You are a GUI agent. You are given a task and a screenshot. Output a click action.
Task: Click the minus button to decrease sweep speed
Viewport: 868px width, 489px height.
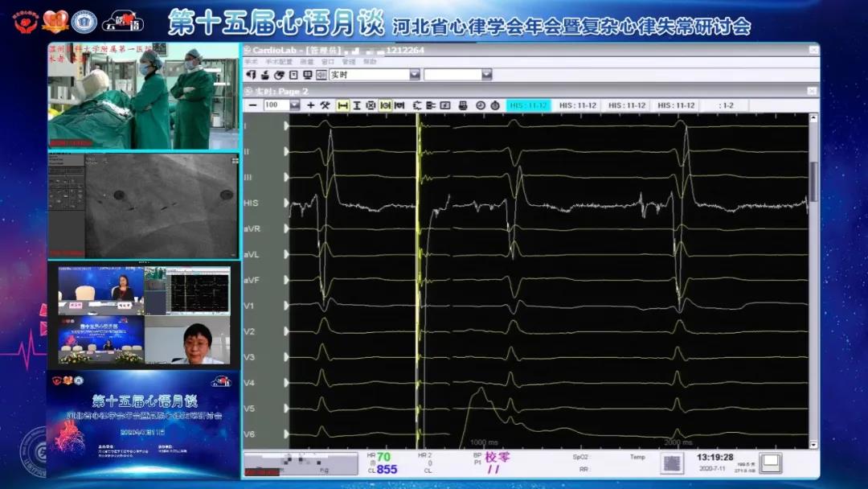(x=253, y=105)
